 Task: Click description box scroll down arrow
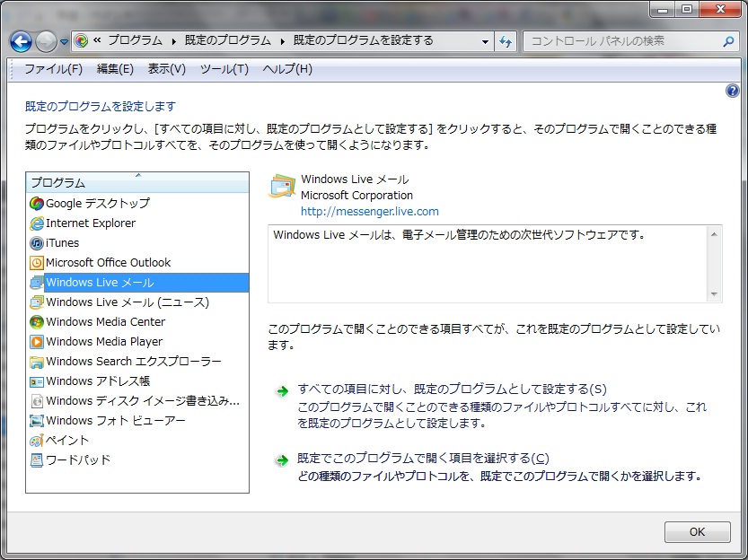(714, 293)
